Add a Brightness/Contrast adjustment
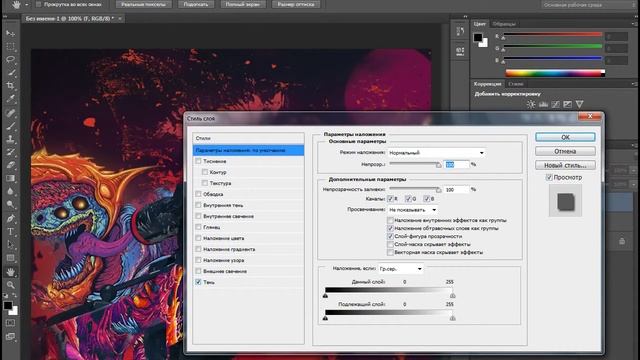Image resolution: width=640 pixels, height=360 pixels. 531,104
